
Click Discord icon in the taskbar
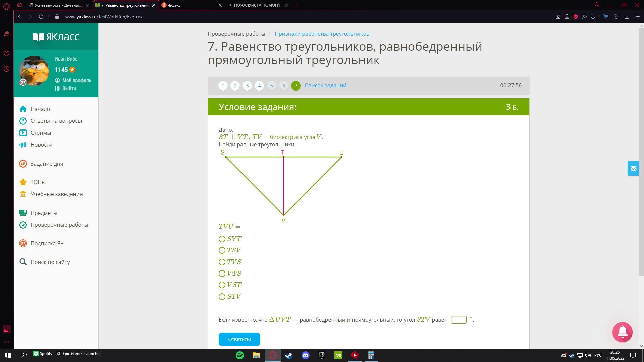(305, 355)
